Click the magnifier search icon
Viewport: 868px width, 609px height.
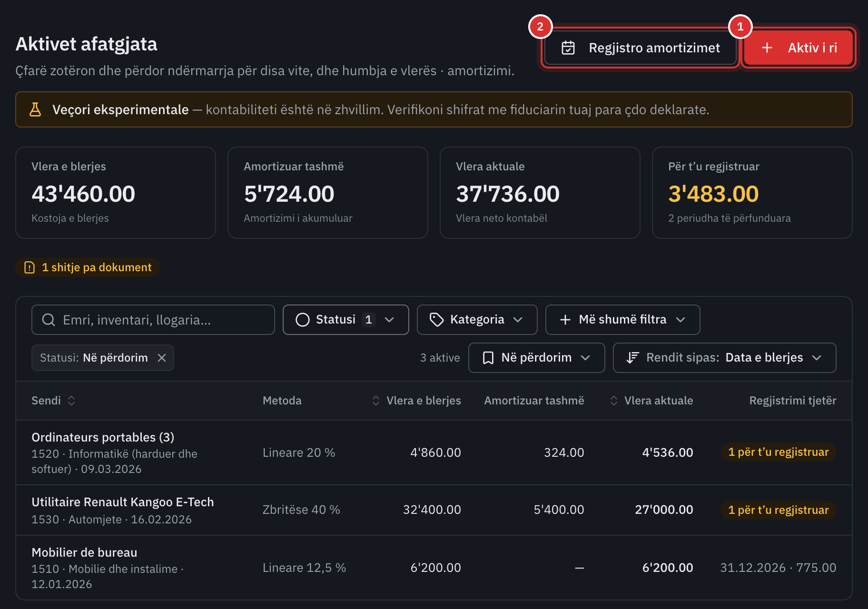pyautogui.click(x=49, y=320)
